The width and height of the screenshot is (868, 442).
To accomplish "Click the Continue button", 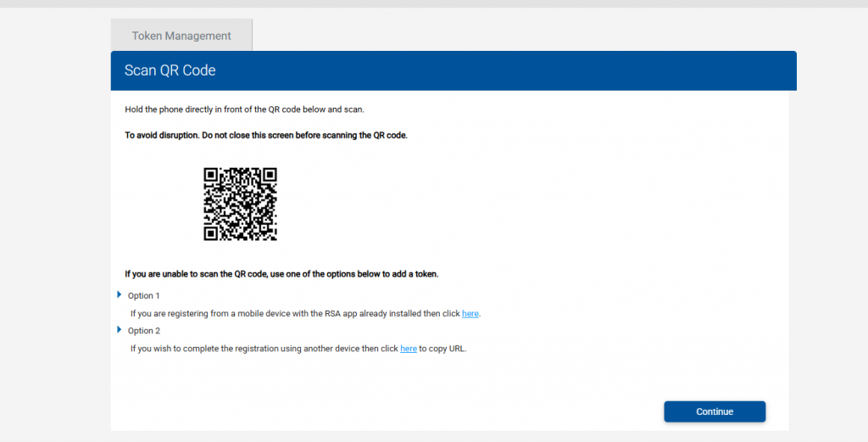I will 715,411.
